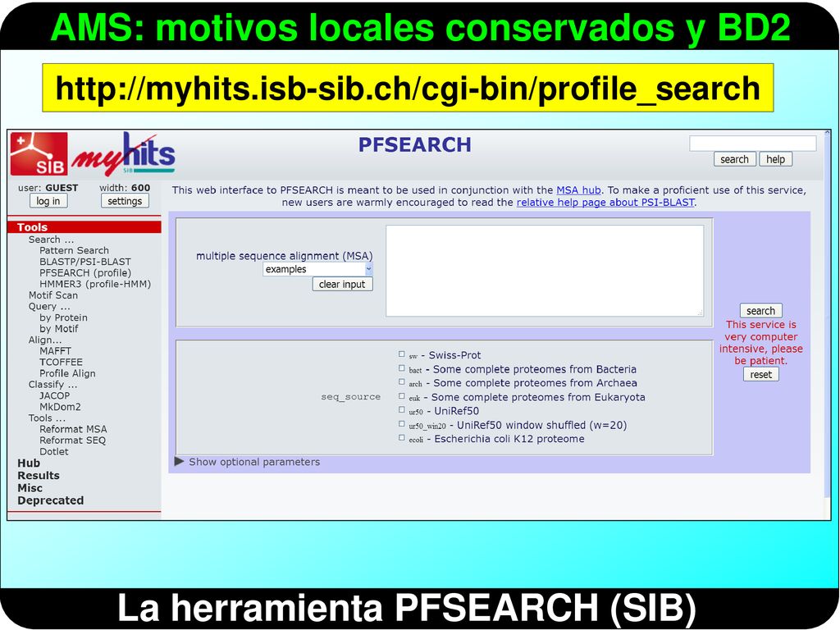
Task: Click the SIB logo icon
Action: click(x=39, y=153)
